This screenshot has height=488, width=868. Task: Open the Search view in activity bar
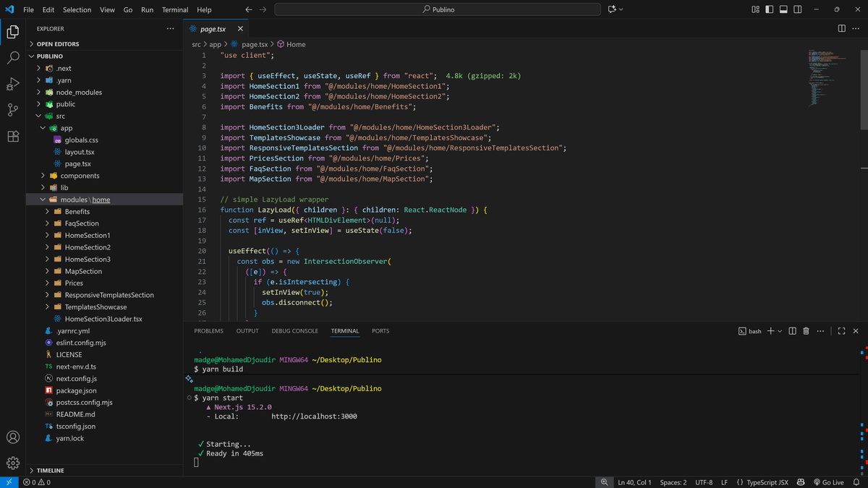[x=12, y=58]
